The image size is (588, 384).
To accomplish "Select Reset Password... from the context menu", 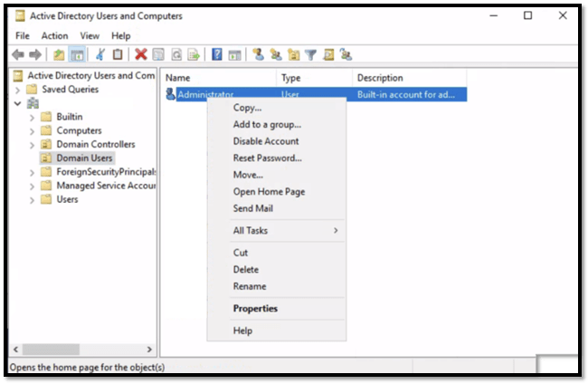I will click(277, 158).
